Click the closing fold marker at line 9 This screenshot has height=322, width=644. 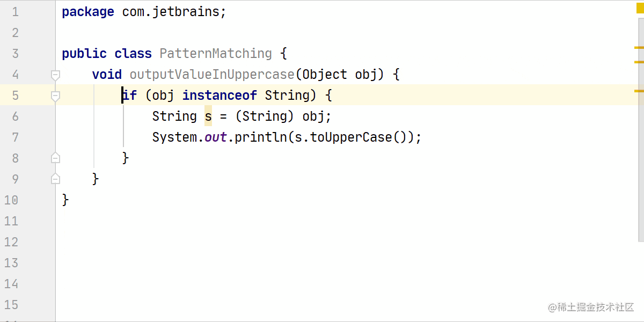(x=55, y=179)
